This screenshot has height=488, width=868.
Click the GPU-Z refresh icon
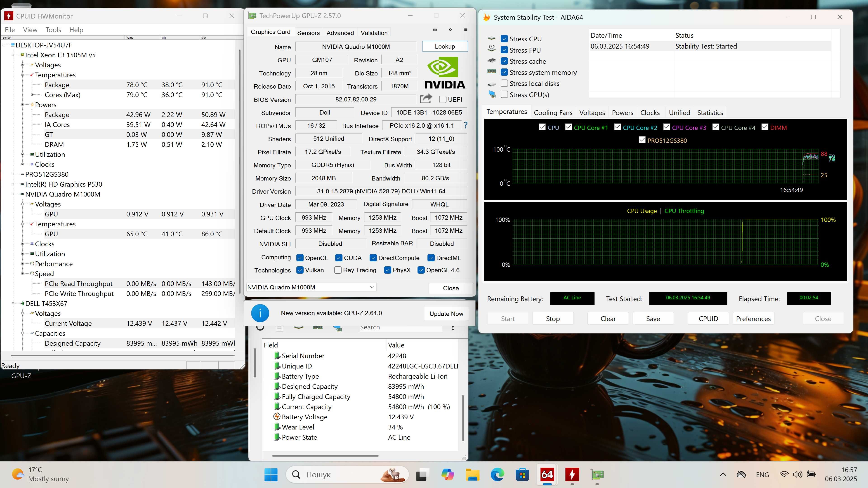[x=451, y=30]
